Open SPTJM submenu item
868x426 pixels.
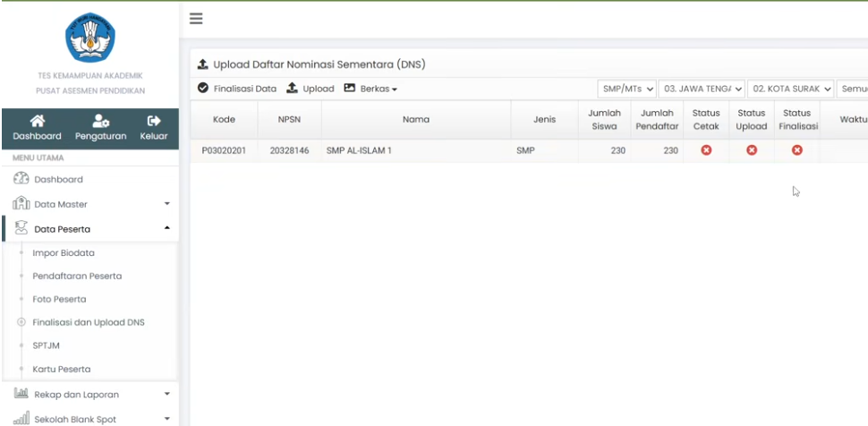pyautogui.click(x=46, y=345)
